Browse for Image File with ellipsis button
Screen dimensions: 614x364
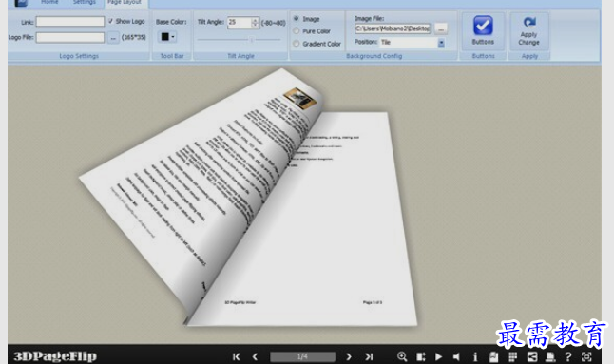pos(441,29)
